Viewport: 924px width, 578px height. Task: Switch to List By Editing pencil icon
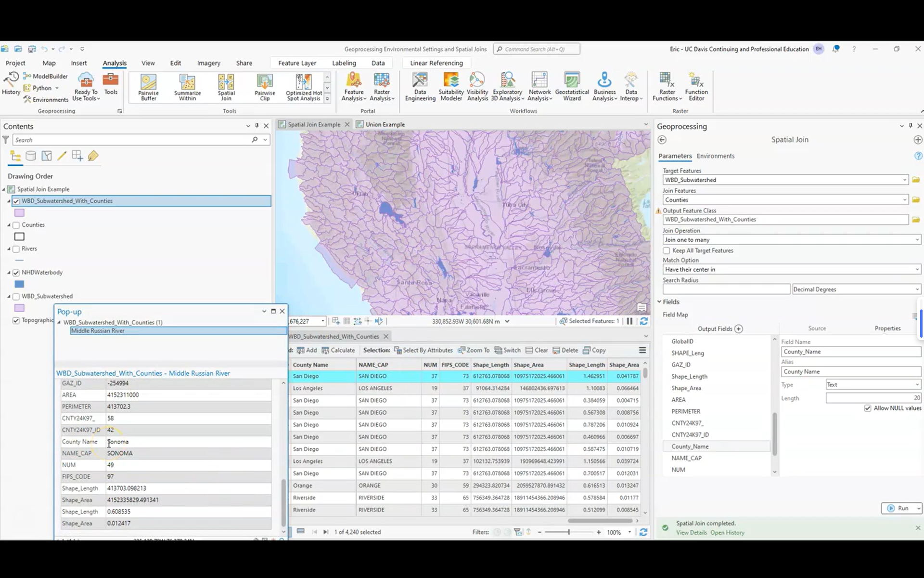(62, 156)
